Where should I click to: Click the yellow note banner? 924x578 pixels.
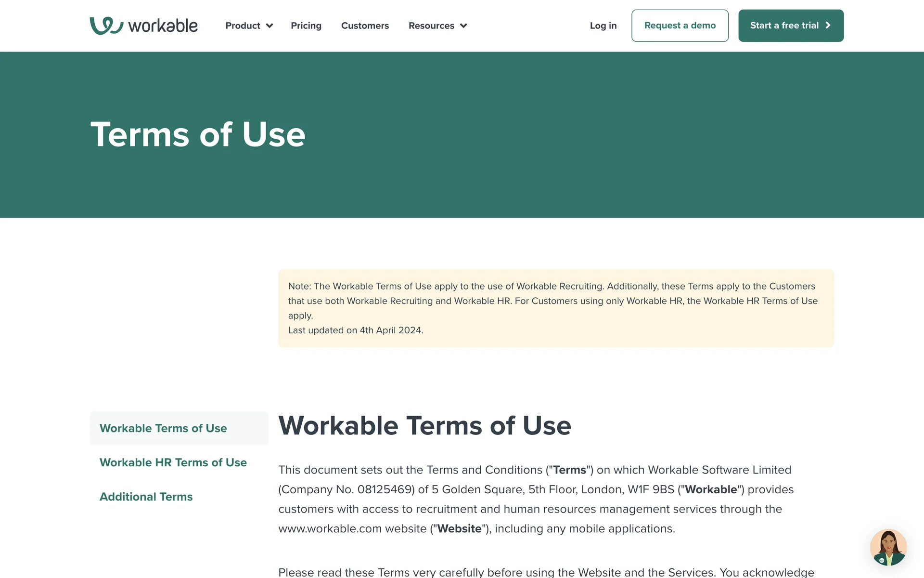(555, 308)
